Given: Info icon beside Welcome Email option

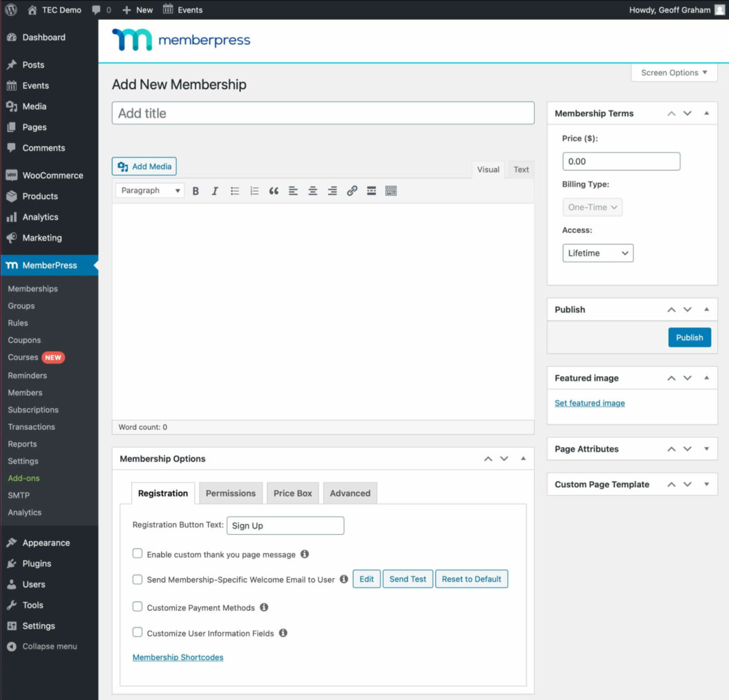Looking at the screenshot, I should [x=343, y=579].
